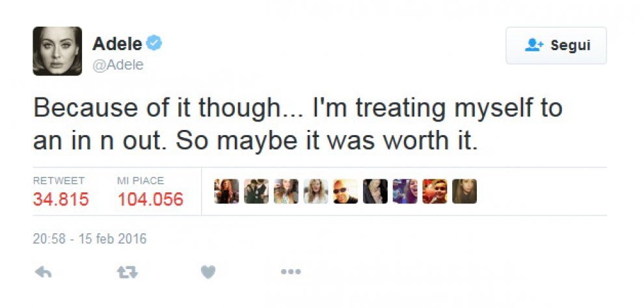Open Adele's profile picture
The width and height of the screenshot is (644, 308).
[x=57, y=51]
